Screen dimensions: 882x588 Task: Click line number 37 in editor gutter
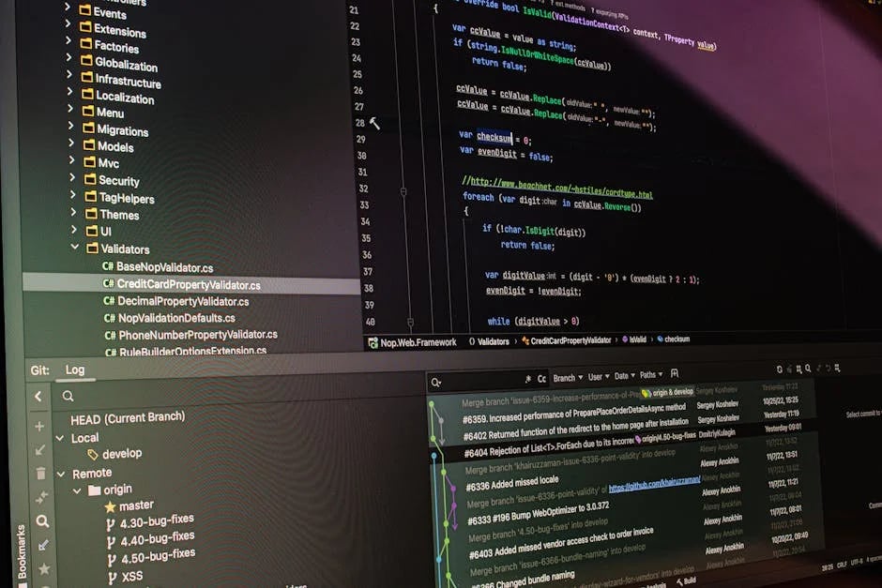point(368,272)
